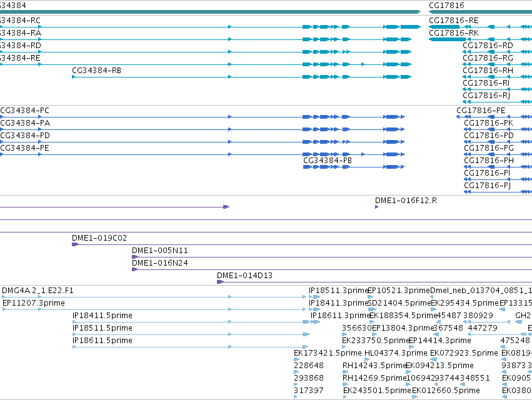
Task: Select transcript label CG17816-RG
Action: point(488,58)
